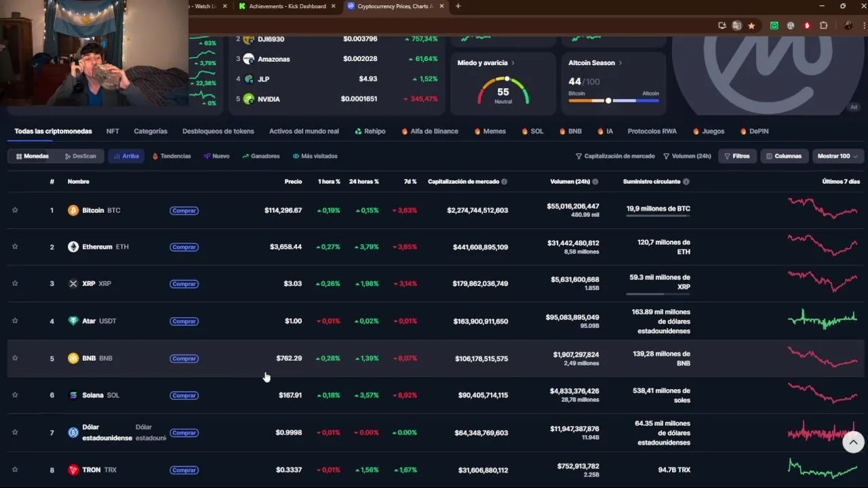Click Comprar button for Bitcoin
This screenshot has width=868, height=488.
tap(184, 211)
